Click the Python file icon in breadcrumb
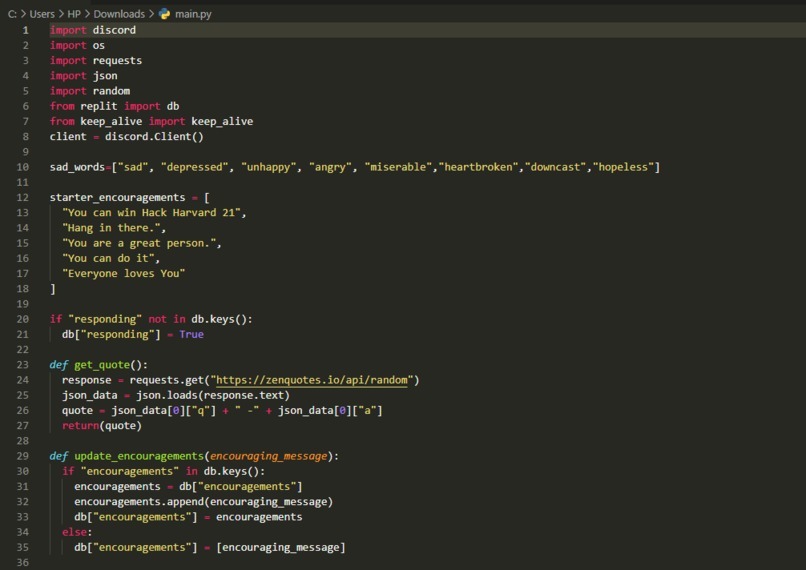Viewport: 806px width, 570px height. point(164,14)
